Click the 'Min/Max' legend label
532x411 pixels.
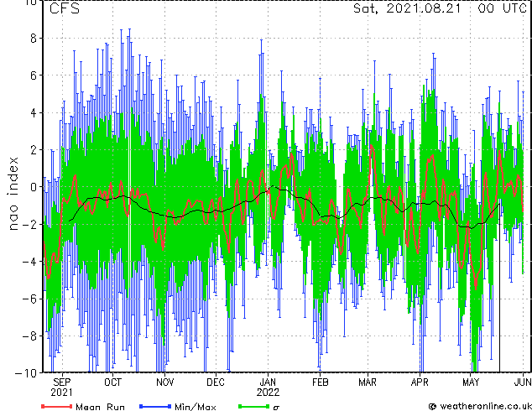[x=196, y=407]
